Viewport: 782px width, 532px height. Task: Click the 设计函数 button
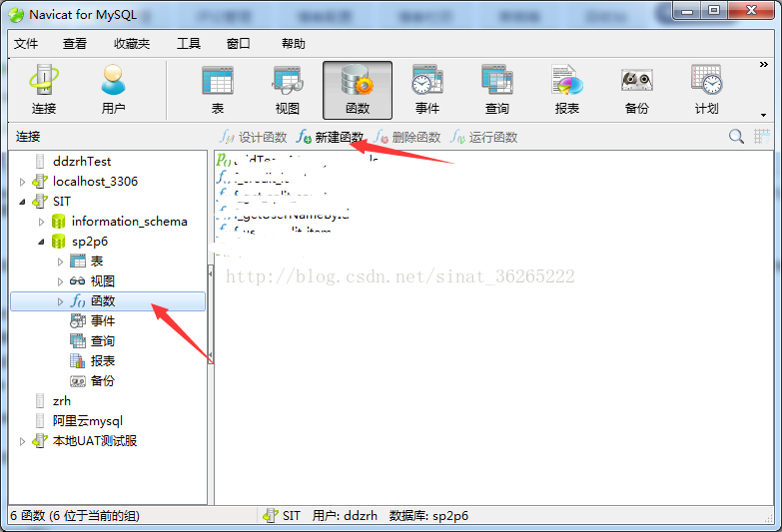coord(254,137)
